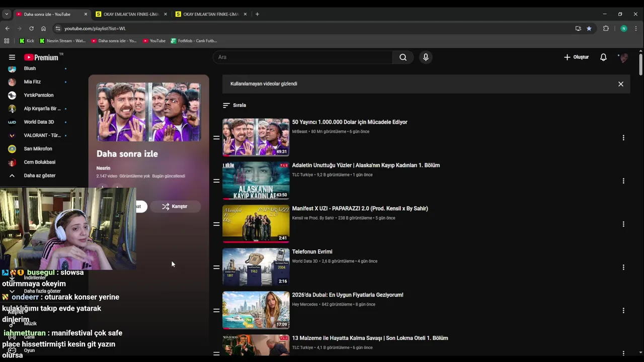
Task: Open bookmarks apps grid icon
Action: coord(7,41)
